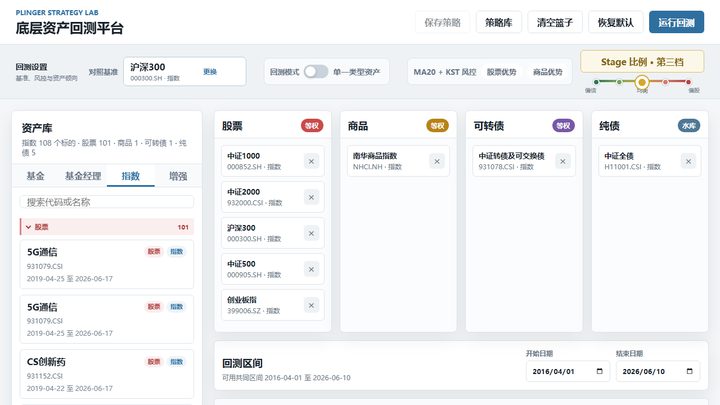
Task: Open the 增强 tab
Action: [178, 176]
